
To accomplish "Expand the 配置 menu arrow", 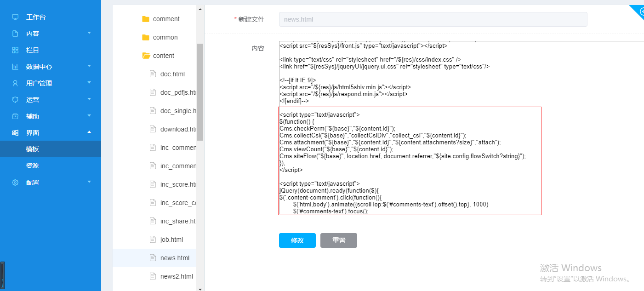I will [x=89, y=182].
